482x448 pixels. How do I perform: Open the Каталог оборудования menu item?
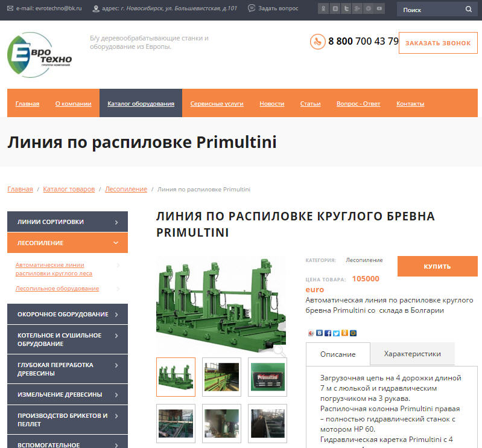tap(141, 104)
